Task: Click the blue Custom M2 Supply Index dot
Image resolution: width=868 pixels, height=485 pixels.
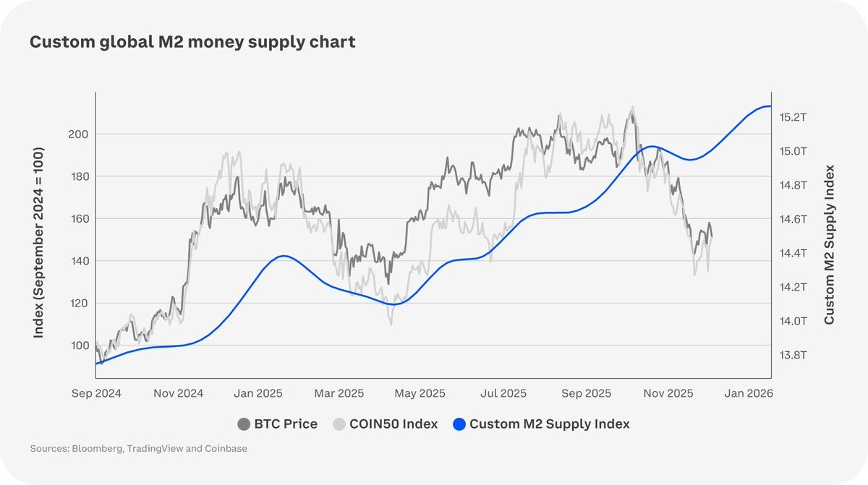Action: click(x=459, y=424)
